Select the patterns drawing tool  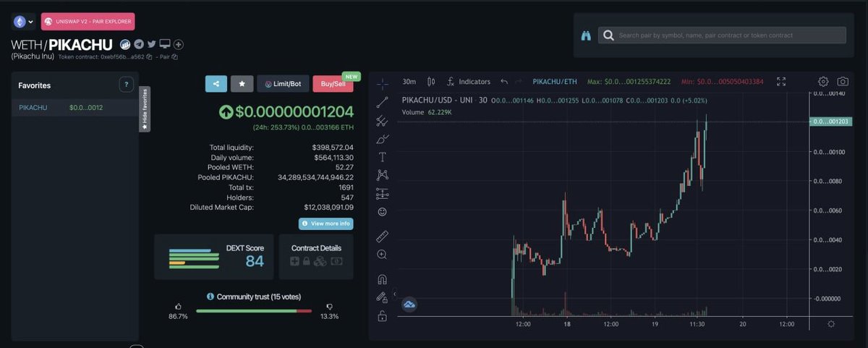point(382,175)
